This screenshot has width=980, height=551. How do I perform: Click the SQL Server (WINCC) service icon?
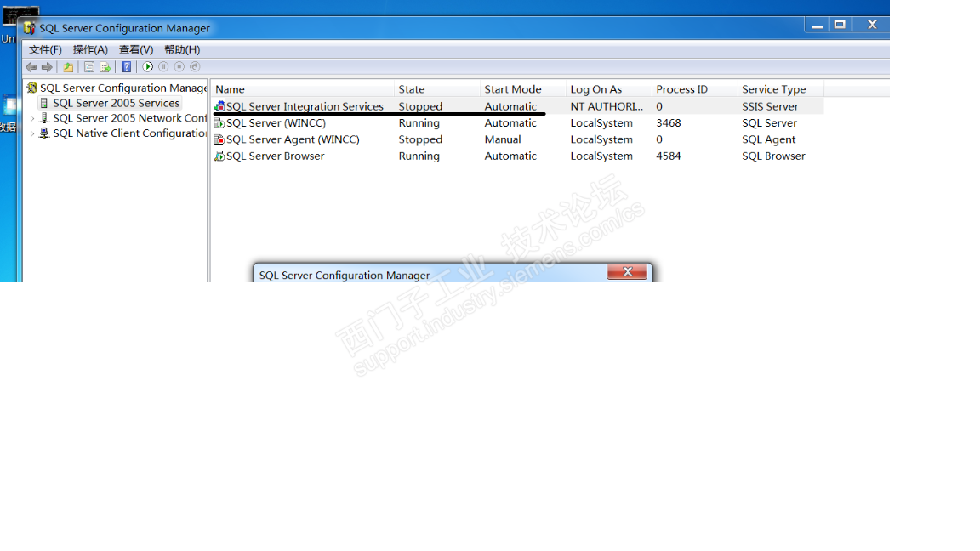219,123
